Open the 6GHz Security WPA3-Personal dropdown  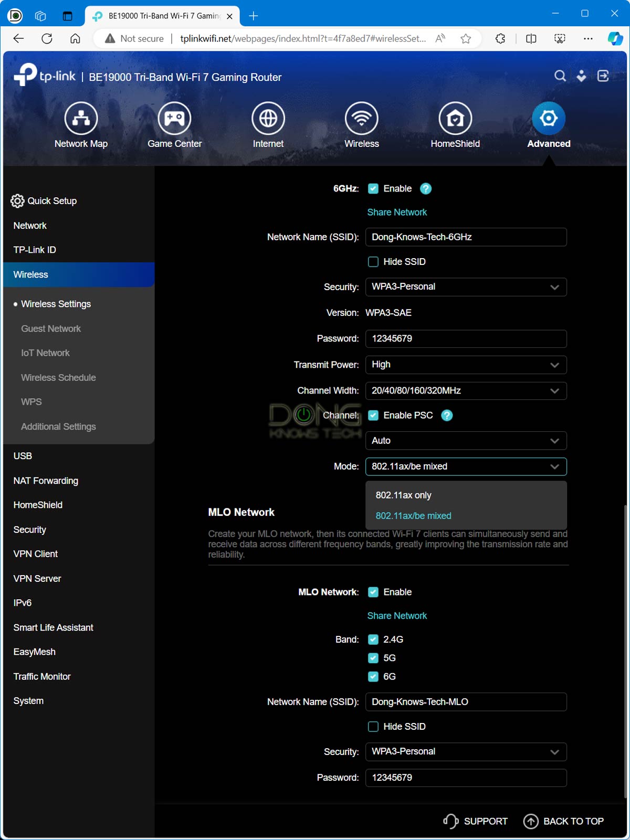pyautogui.click(x=466, y=287)
